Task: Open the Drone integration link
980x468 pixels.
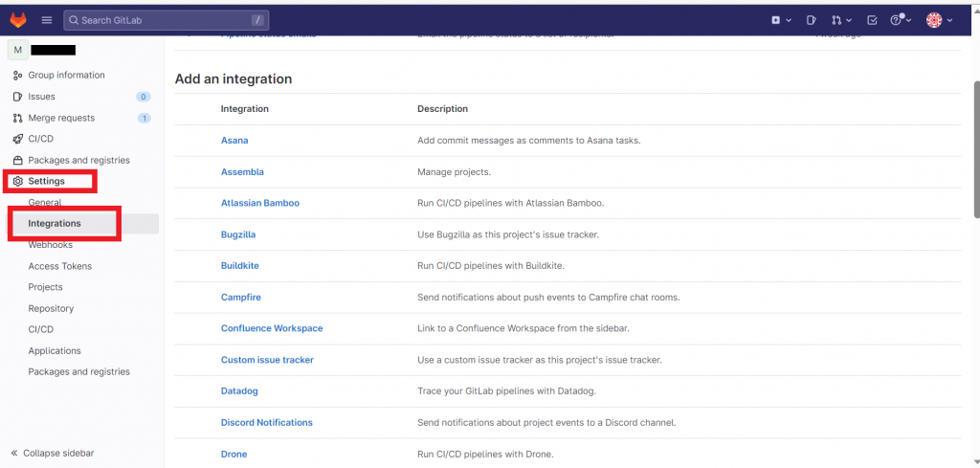Action: [x=234, y=455]
